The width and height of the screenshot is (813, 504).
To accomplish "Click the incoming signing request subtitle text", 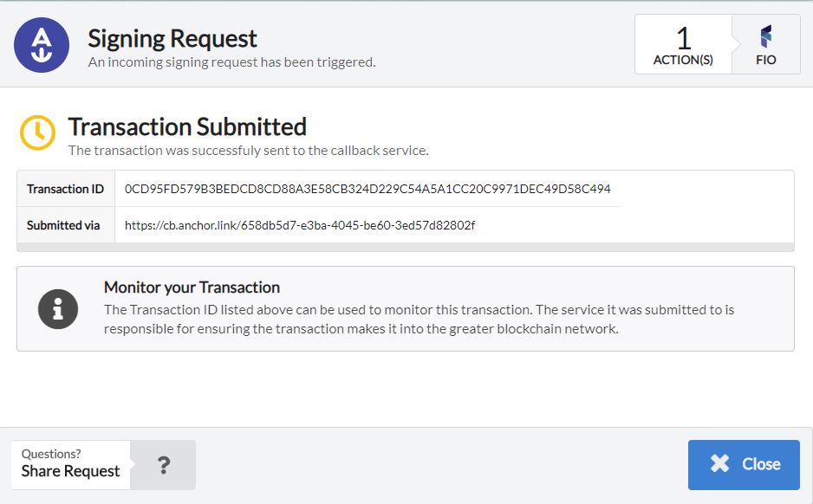I will [231, 62].
